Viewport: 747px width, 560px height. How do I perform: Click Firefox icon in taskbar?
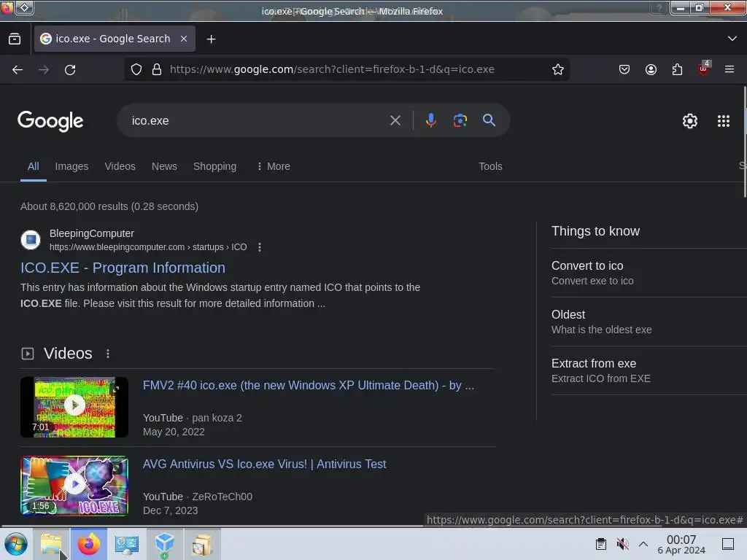coord(89,544)
